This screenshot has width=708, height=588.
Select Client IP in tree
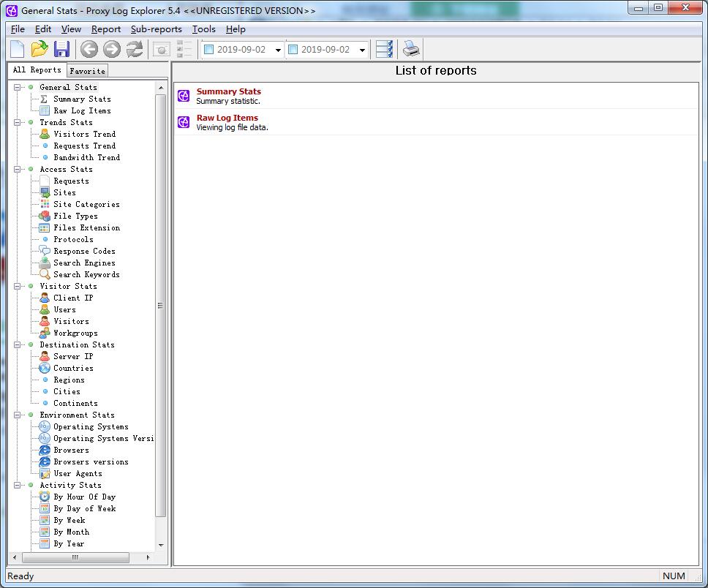73,298
